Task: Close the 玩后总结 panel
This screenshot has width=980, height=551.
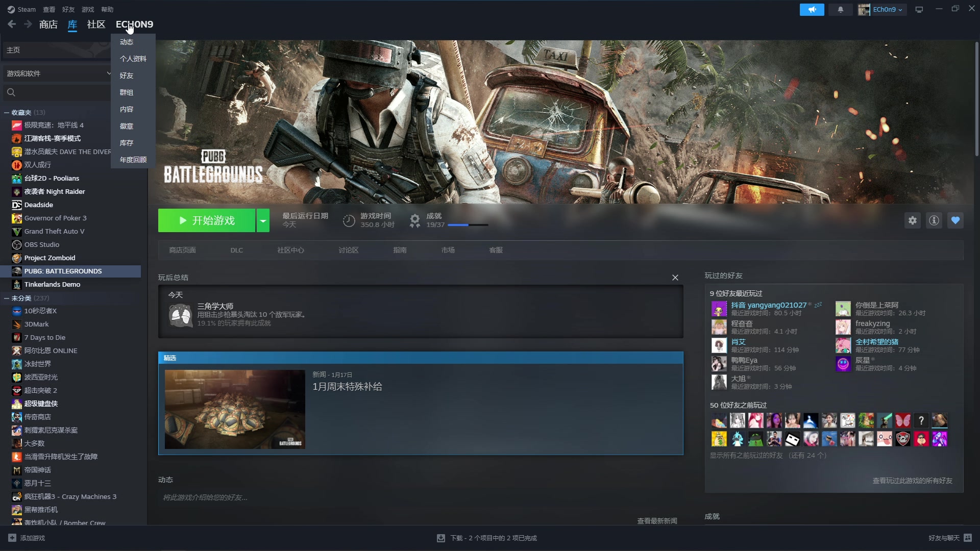Action: (675, 278)
